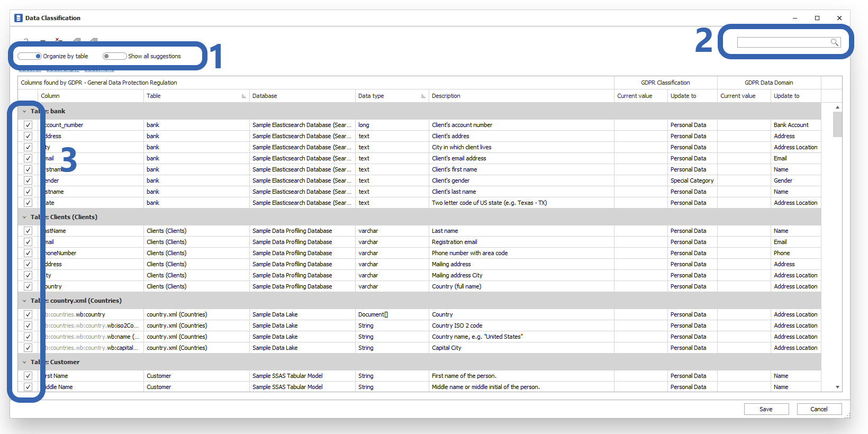The image size is (868, 434).
Task: Click the scroll down arrow of the grid
Action: pos(837,387)
